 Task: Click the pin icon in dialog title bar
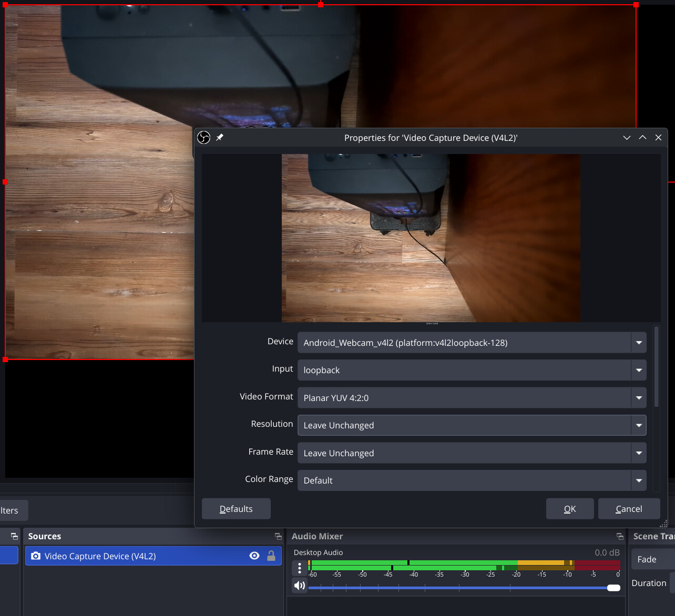(220, 137)
